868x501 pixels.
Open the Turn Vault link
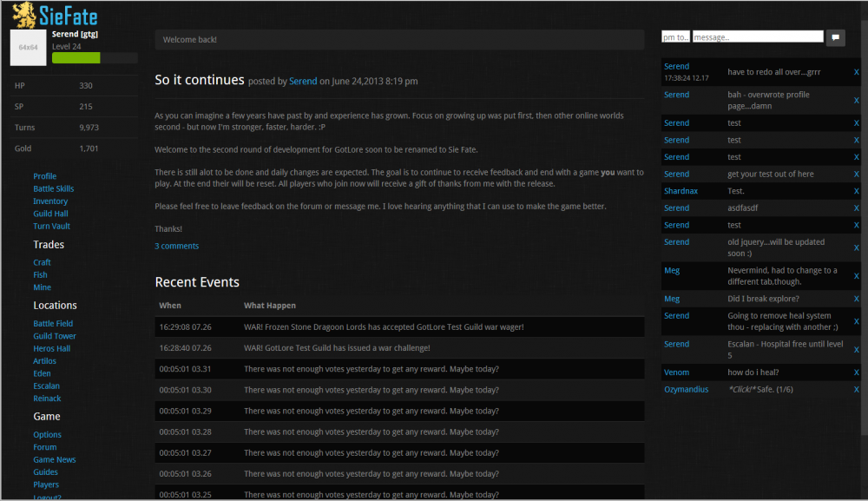pos(51,227)
